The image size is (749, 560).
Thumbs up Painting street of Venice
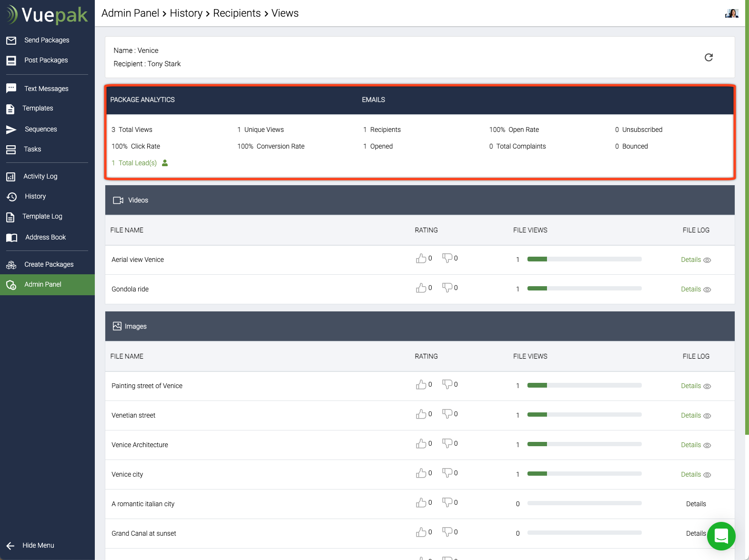(421, 385)
